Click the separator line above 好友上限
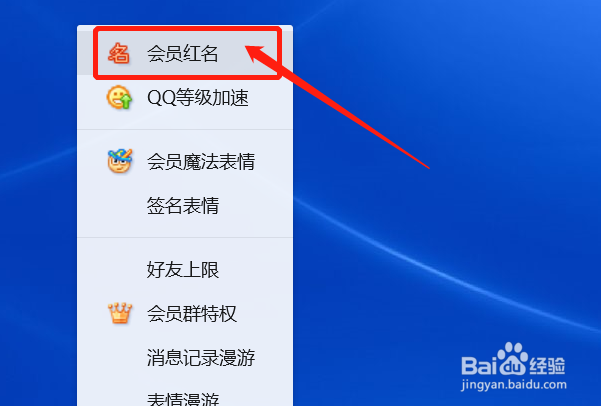The height and width of the screenshot is (406, 601). (185, 238)
